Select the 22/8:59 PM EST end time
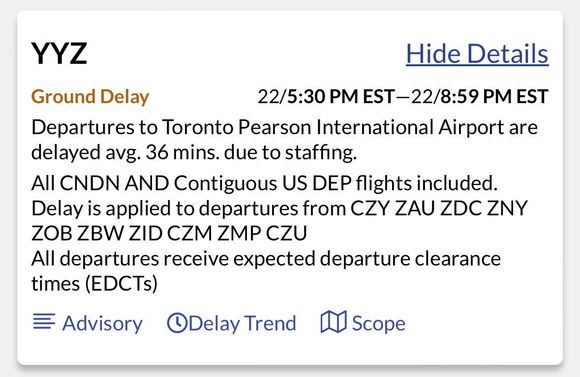This screenshot has height=377, width=580. [x=480, y=97]
